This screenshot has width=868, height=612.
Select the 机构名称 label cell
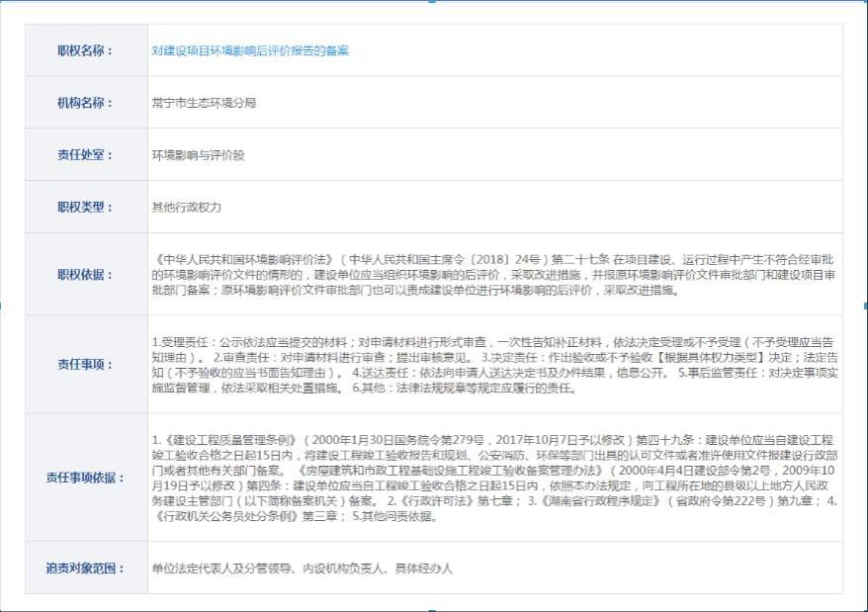click(86, 103)
